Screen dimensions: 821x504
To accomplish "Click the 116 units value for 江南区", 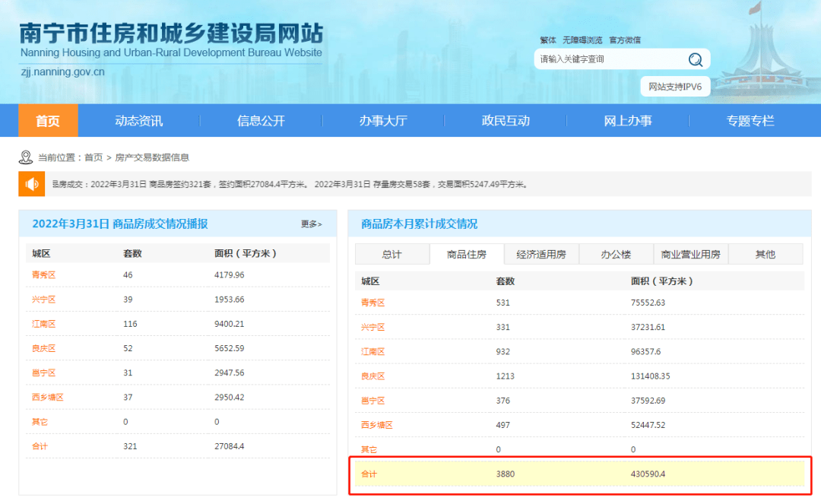I will [130, 324].
